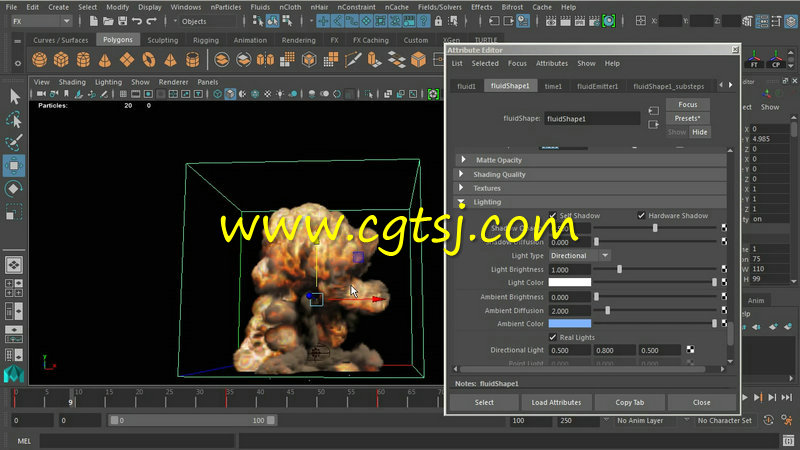
Task: Click the Focus button
Action: [687, 104]
